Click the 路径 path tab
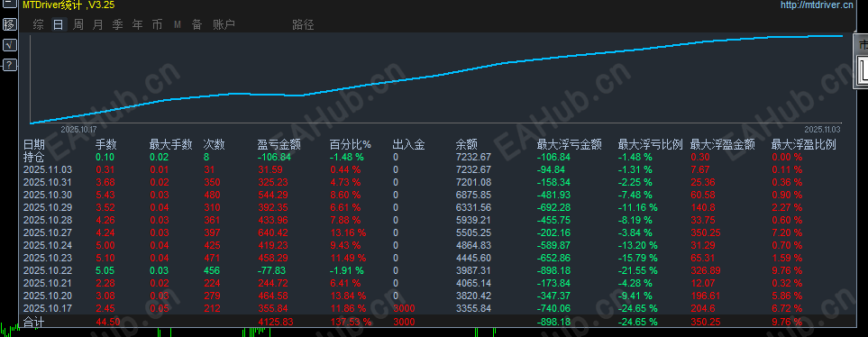This screenshot has height=337, width=868. pyautogui.click(x=303, y=24)
